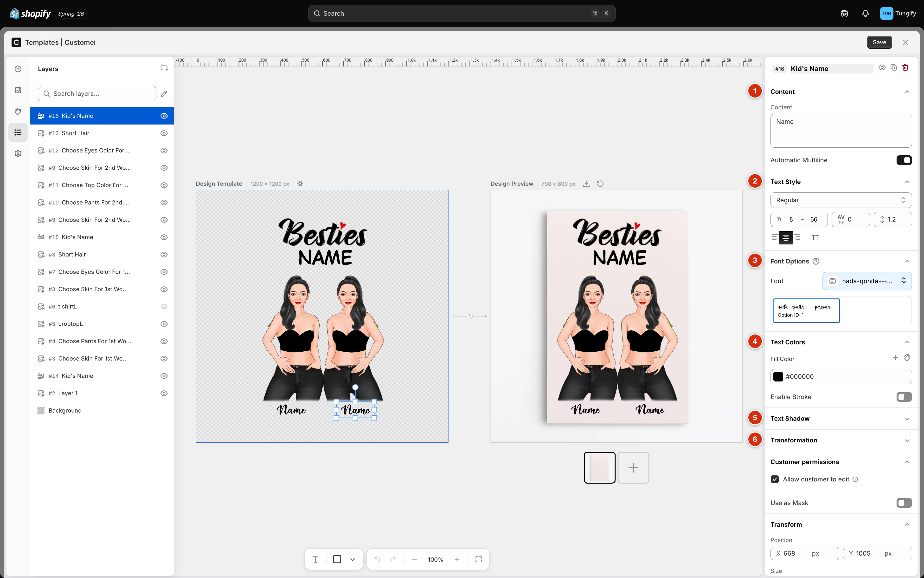
Task: Expand the Text Shadow section
Action: coord(907,419)
